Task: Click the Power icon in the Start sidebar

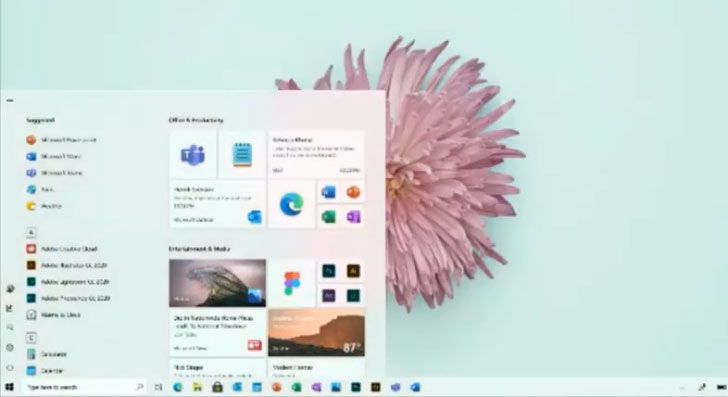Action: (10, 368)
